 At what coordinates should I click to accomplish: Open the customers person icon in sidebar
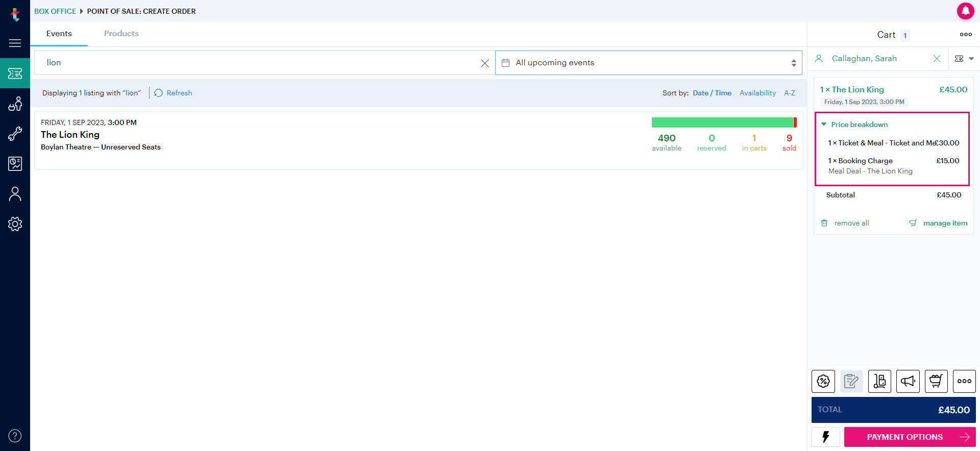point(15,194)
